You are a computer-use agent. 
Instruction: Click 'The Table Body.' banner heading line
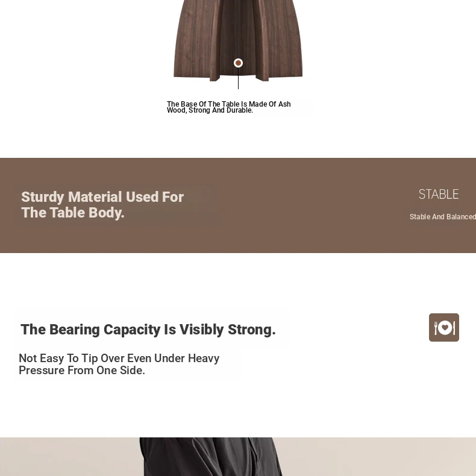(73, 213)
